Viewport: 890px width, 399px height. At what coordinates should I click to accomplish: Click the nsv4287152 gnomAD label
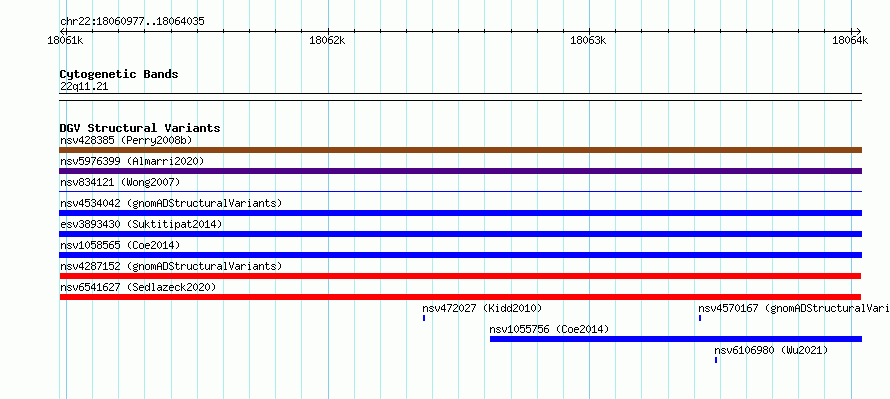click(x=171, y=266)
